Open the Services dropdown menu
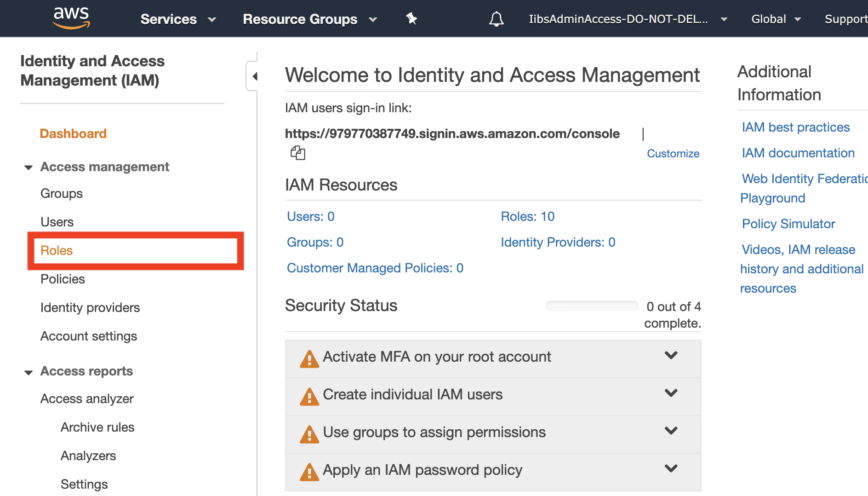The height and width of the screenshot is (496, 868). click(x=178, y=19)
